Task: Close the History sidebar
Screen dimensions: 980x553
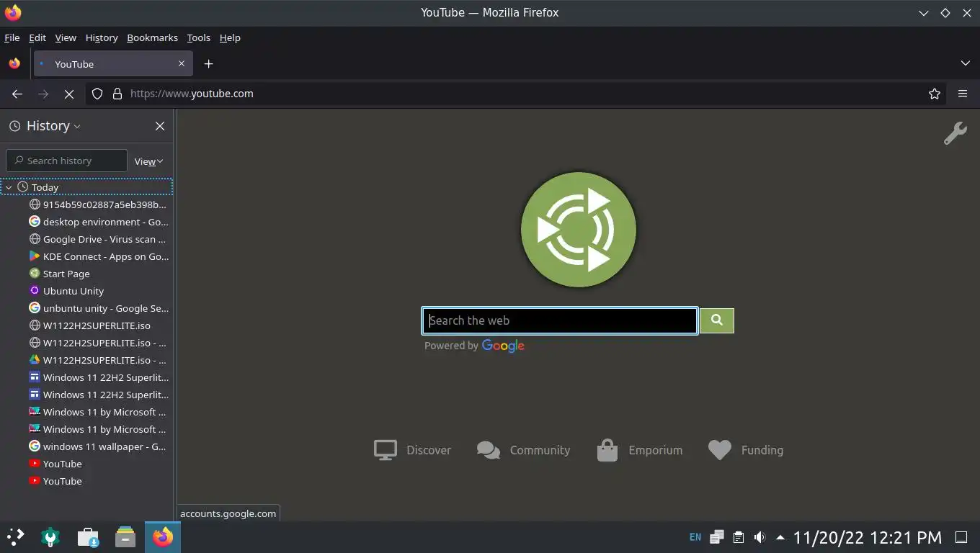Action: 160,126
